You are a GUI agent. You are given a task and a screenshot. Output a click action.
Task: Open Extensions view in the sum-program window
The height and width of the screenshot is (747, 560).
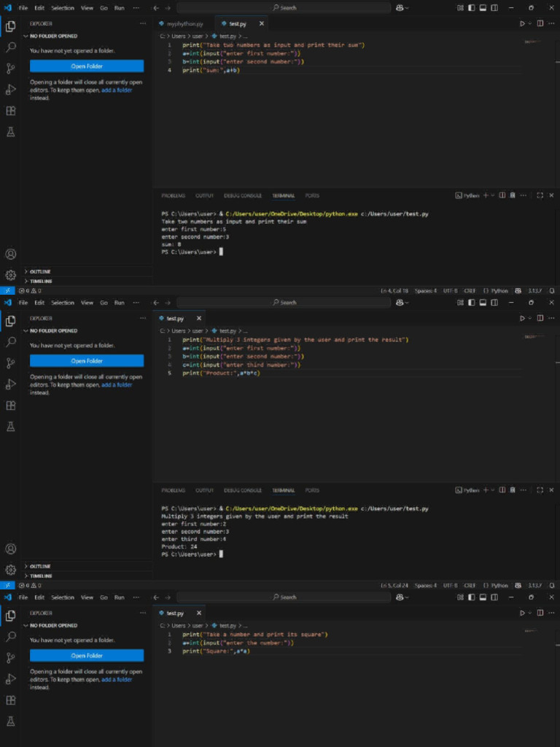coord(10,111)
